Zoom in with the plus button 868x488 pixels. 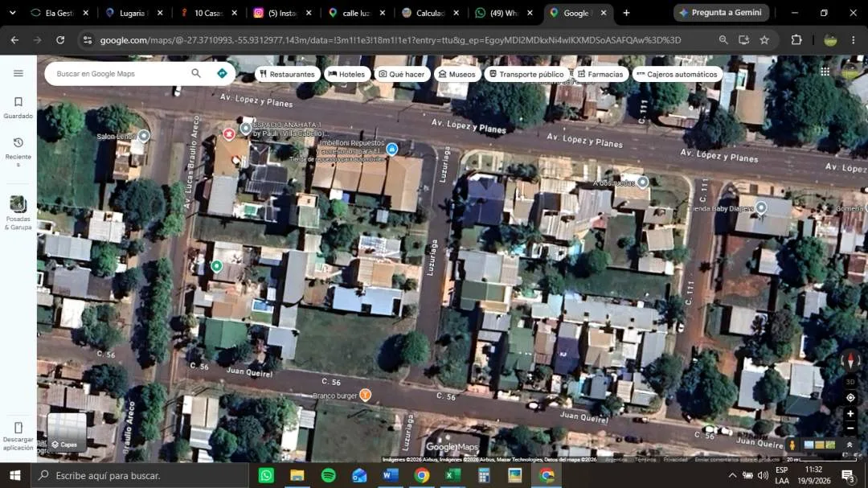851,414
